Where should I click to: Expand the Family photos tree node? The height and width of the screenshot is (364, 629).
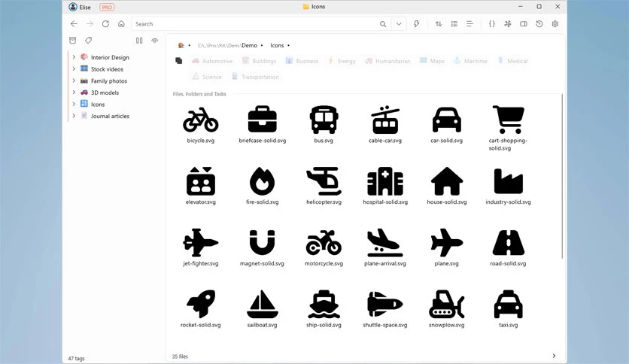(74, 80)
